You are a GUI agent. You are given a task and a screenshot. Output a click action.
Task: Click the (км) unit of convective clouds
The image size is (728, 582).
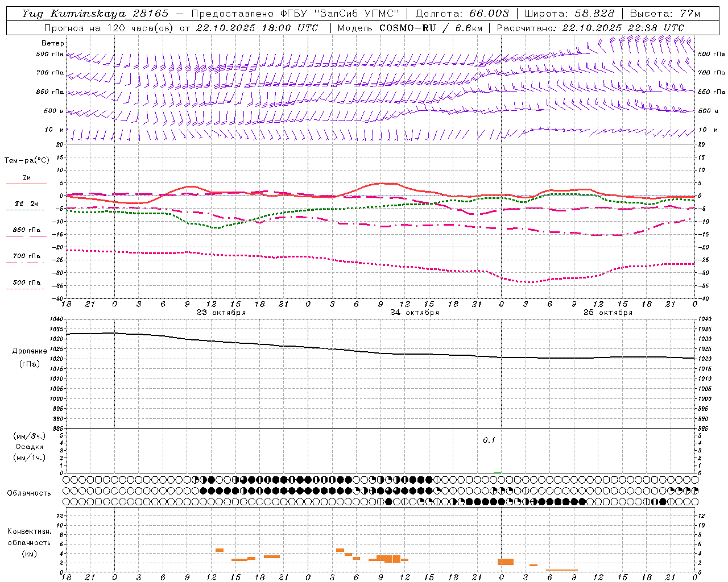click(x=30, y=553)
